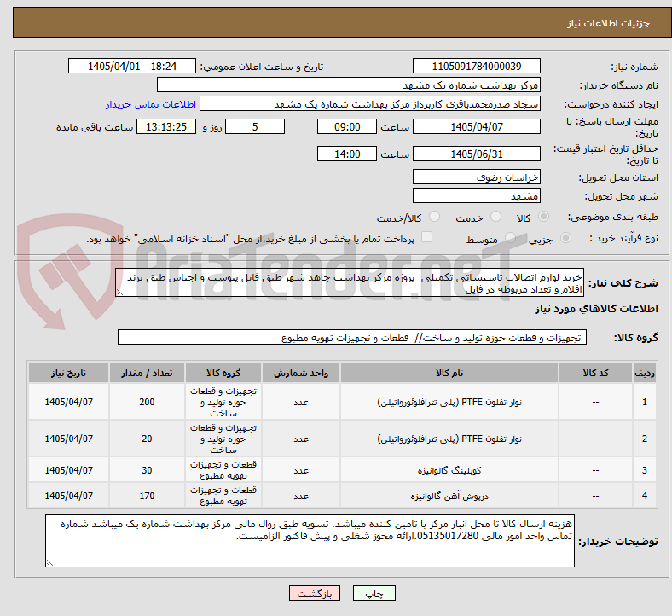Click row 1 item نوار تفلون PTFE
The width and height of the screenshot is (672, 616).
pos(449,402)
